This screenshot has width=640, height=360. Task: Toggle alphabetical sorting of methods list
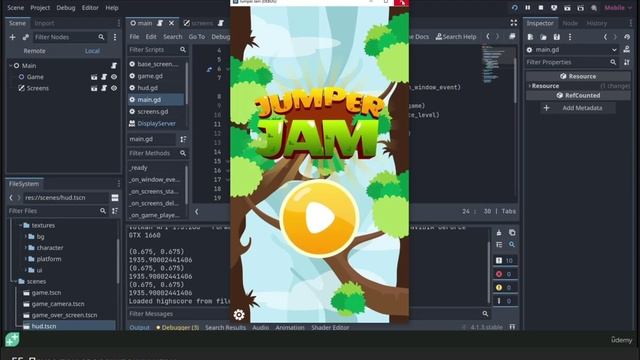click(183, 139)
